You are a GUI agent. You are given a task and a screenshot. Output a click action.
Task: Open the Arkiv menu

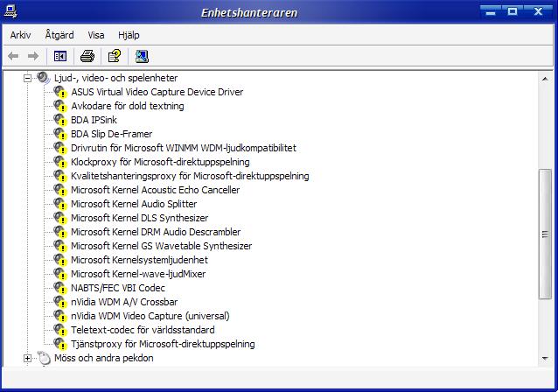pos(20,35)
